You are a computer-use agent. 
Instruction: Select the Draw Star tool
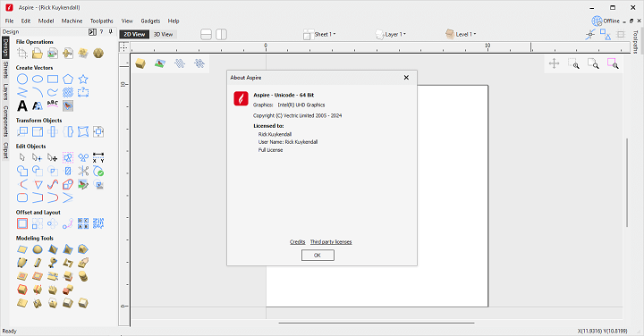83,80
